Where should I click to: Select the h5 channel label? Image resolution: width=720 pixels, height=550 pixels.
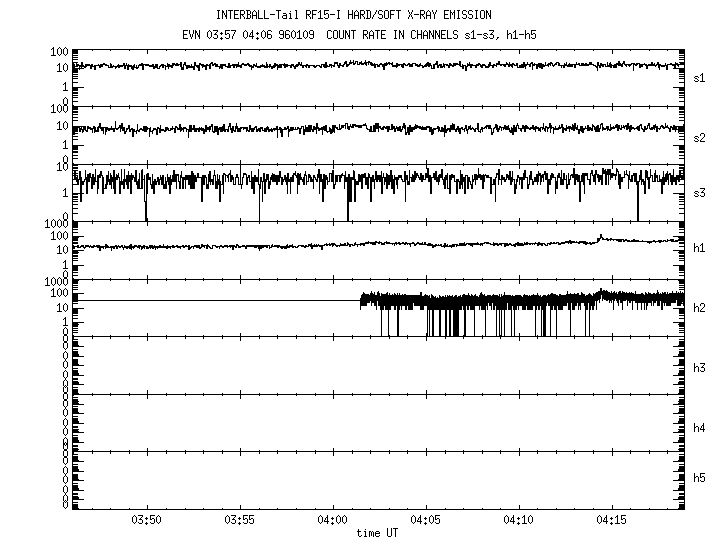click(700, 479)
